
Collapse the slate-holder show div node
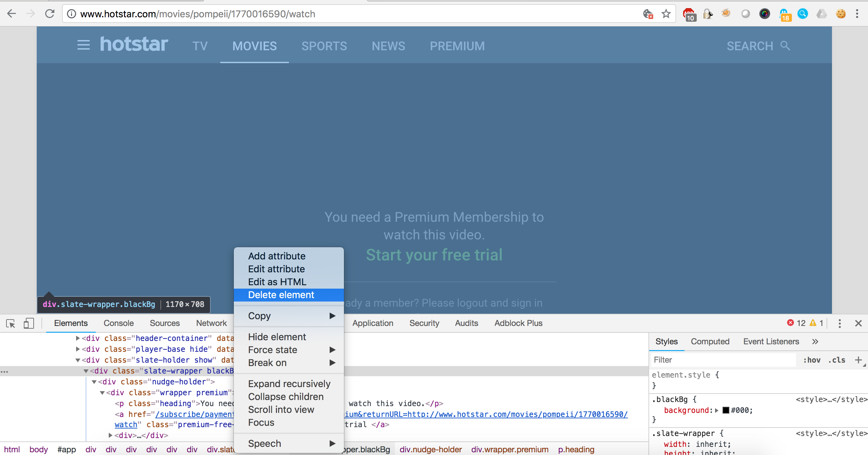pyautogui.click(x=78, y=360)
